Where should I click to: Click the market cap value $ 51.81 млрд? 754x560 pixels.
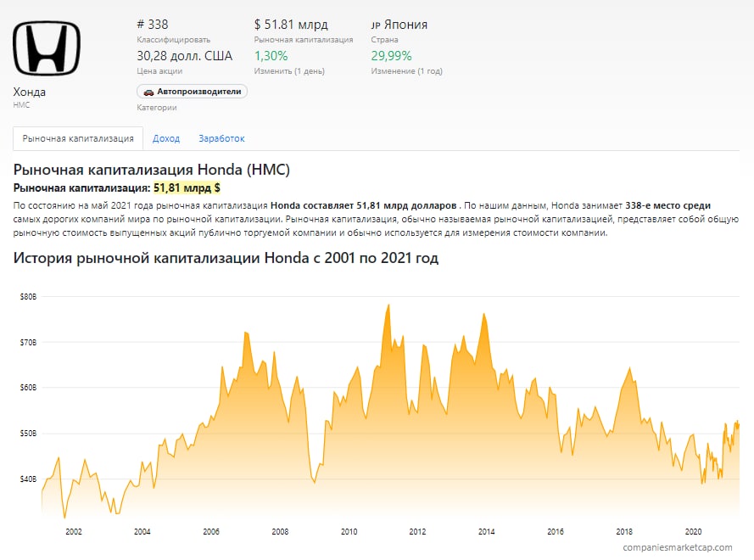pyautogui.click(x=291, y=25)
